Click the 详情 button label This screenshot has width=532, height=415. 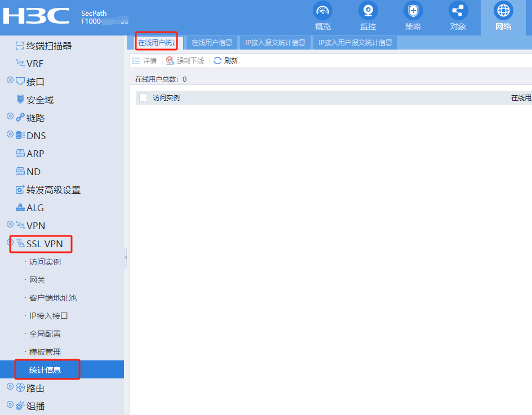point(150,61)
